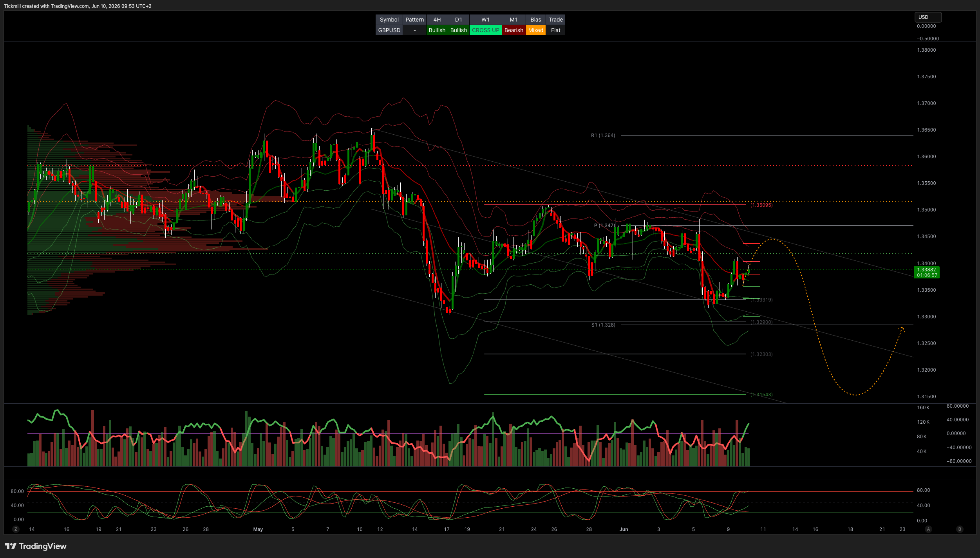Click the R1 (1.364) pivot label
Viewport: 980px width, 558px height.
[x=603, y=135]
